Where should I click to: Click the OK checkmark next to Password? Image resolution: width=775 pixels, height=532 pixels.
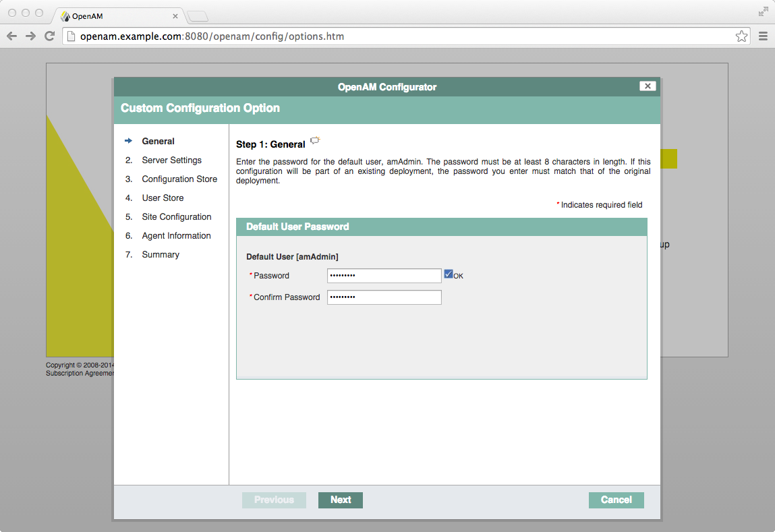pos(449,274)
